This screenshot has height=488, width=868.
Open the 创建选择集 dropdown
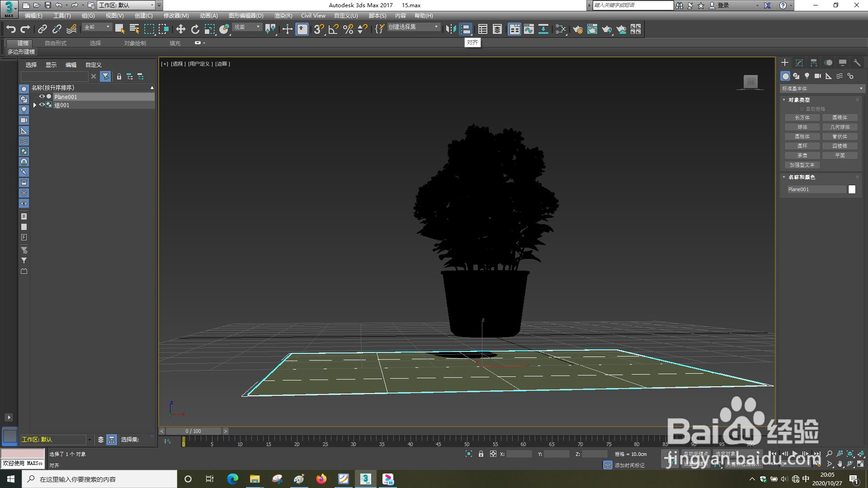[414, 27]
